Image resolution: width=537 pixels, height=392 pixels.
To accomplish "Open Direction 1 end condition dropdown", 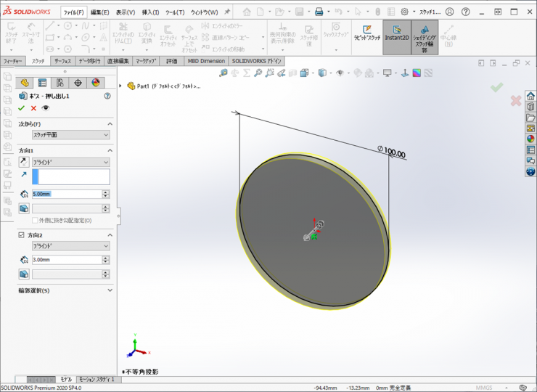I will click(70, 162).
